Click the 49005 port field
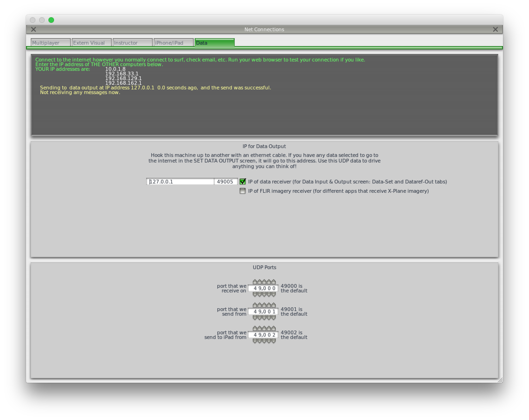 pyautogui.click(x=225, y=182)
